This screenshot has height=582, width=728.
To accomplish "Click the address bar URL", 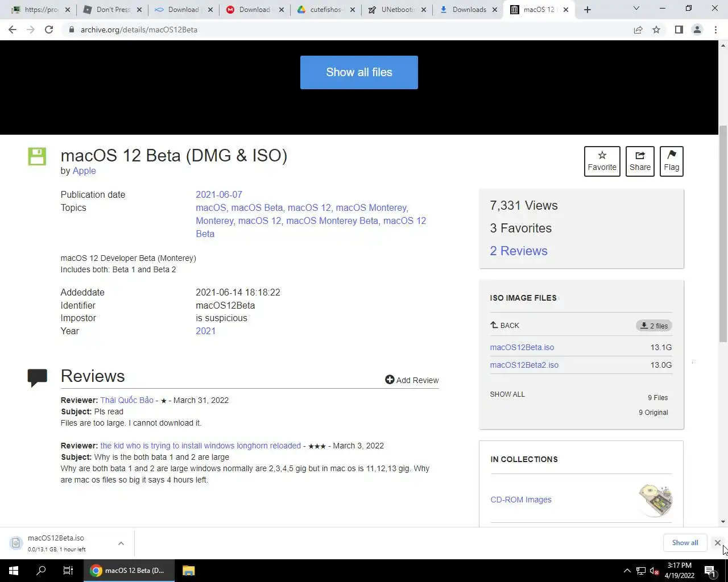I will (139, 30).
